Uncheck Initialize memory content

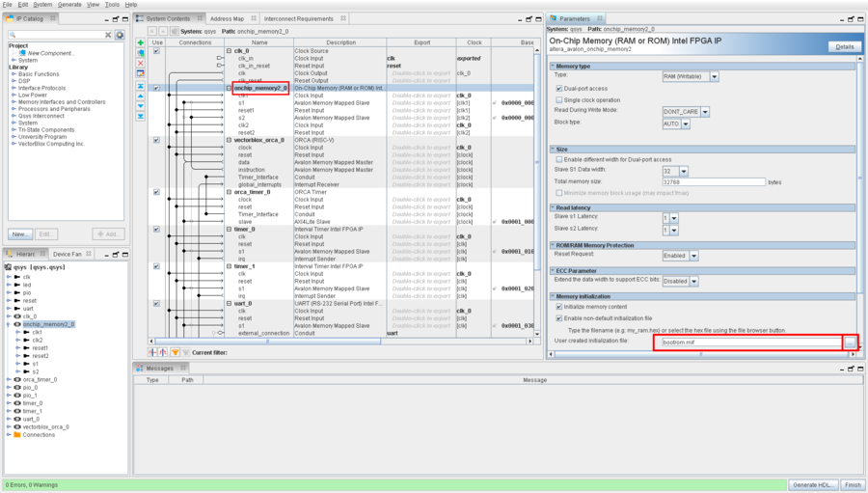pyautogui.click(x=559, y=307)
